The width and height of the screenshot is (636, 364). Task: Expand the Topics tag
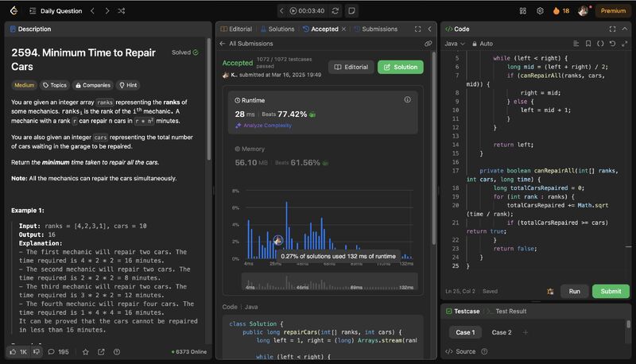[x=55, y=85]
